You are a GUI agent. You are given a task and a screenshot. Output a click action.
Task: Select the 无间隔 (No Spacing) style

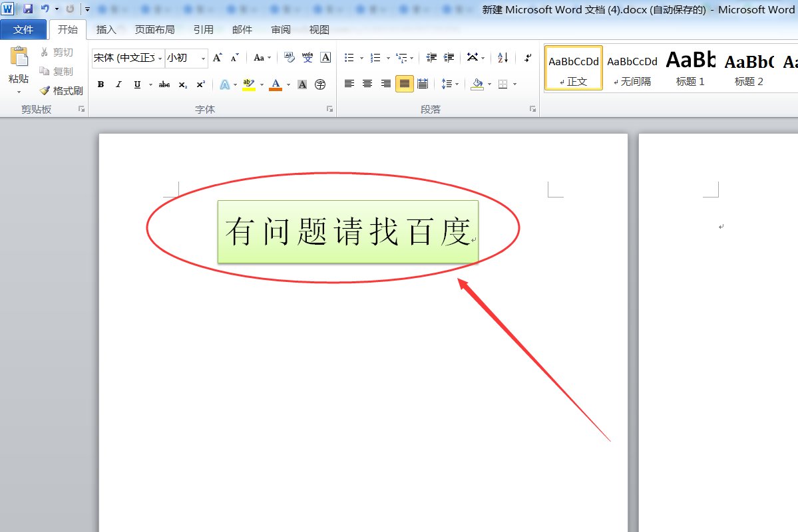(x=632, y=68)
